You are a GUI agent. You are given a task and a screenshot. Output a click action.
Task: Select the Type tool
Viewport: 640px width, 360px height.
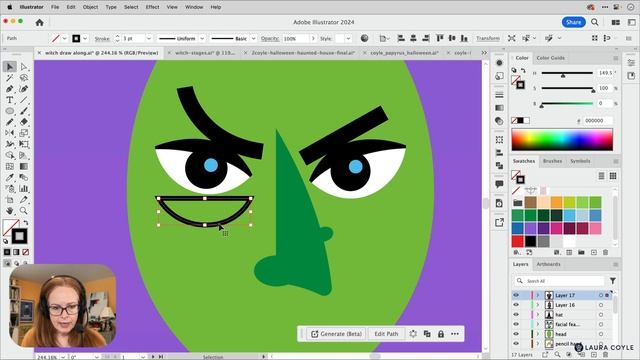[x=10, y=100]
